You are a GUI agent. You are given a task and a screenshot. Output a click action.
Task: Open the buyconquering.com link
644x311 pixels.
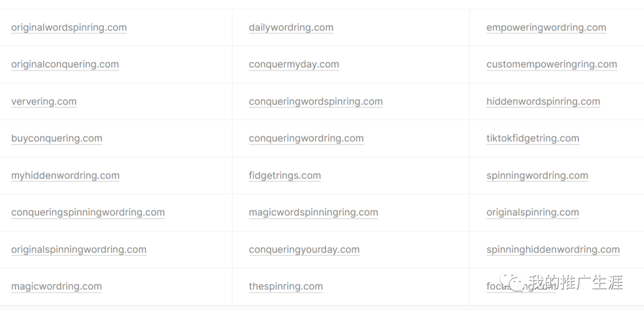[57, 138]
